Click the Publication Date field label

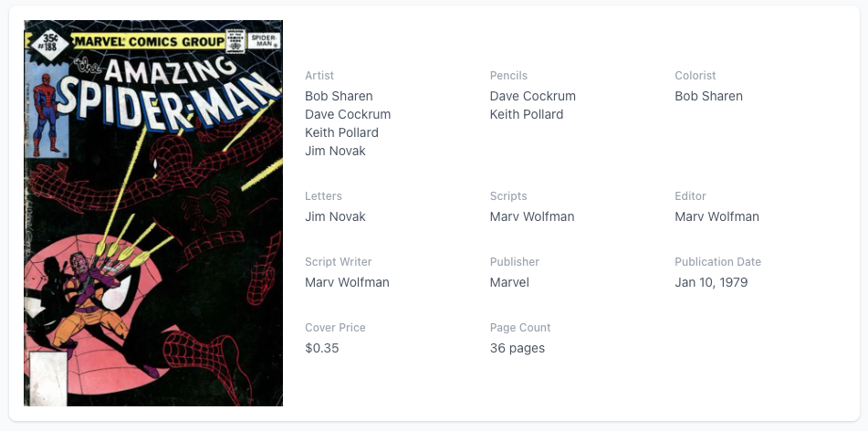718,262
